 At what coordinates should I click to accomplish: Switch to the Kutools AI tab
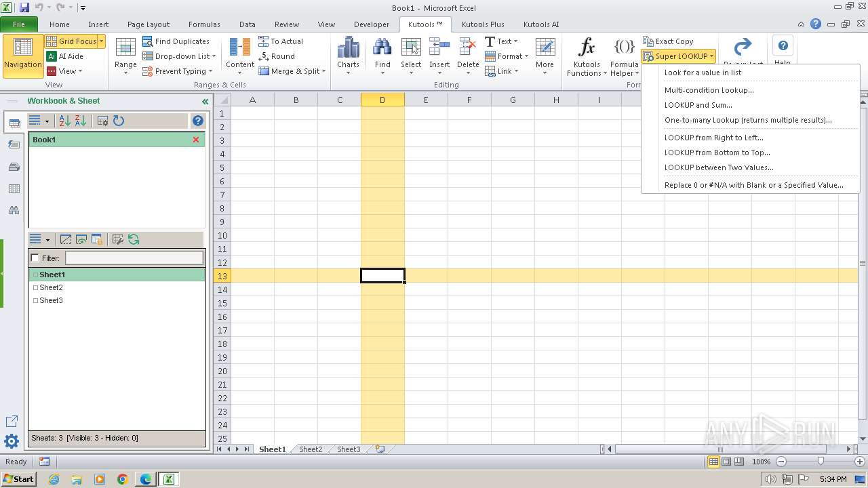(x=541, y=24)
